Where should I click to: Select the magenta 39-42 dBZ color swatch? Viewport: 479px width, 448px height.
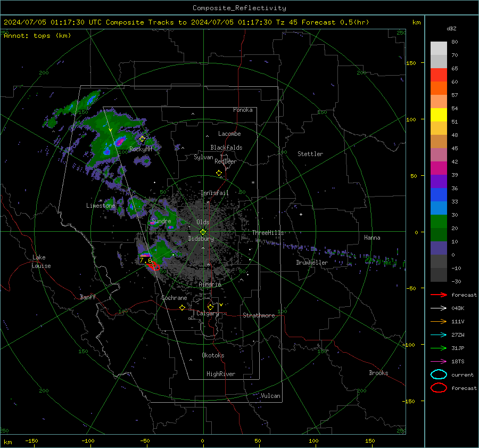[x=439, y=168]
